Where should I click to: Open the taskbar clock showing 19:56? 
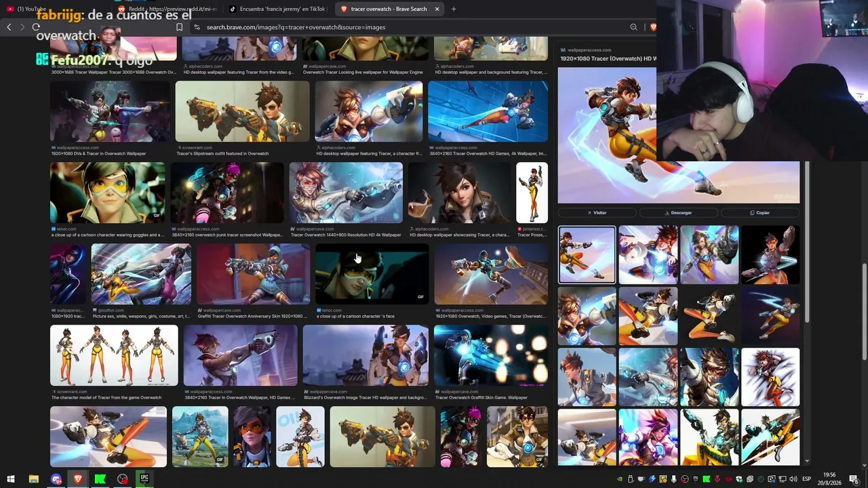tap(829, 479)
